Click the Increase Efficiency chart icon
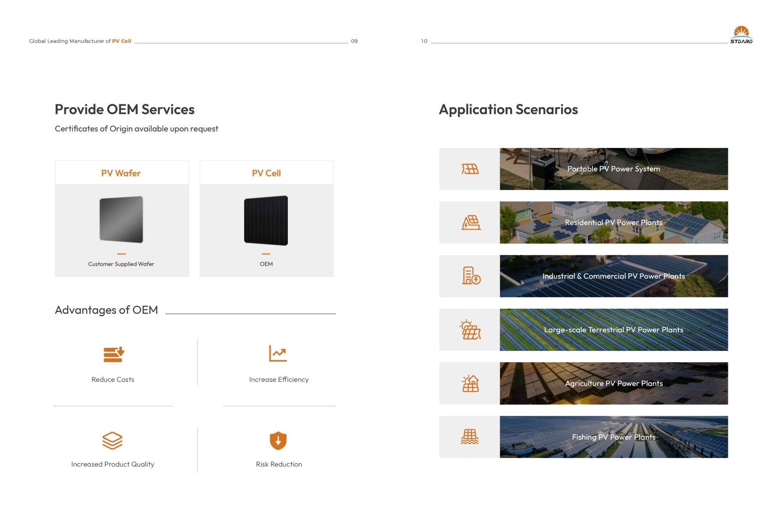Screen dimensions: 779x532 point(278,353)
